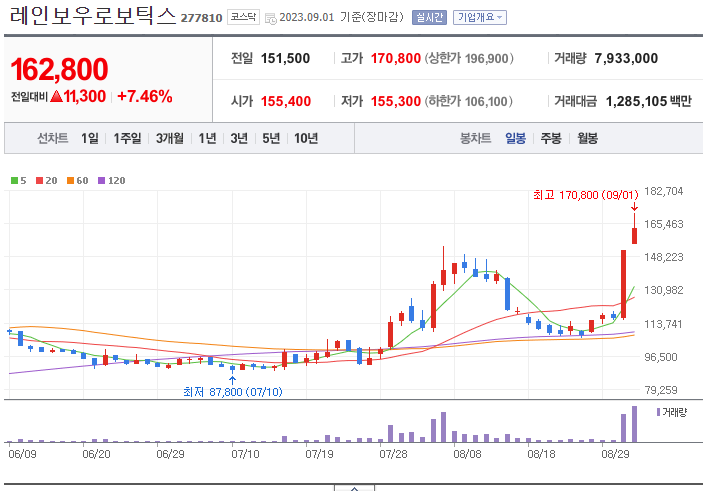Click the 2023.09.01 기준(장마감) date text
Image resolution: width=703 pixels, height=491 pixels.
[341, 17]
